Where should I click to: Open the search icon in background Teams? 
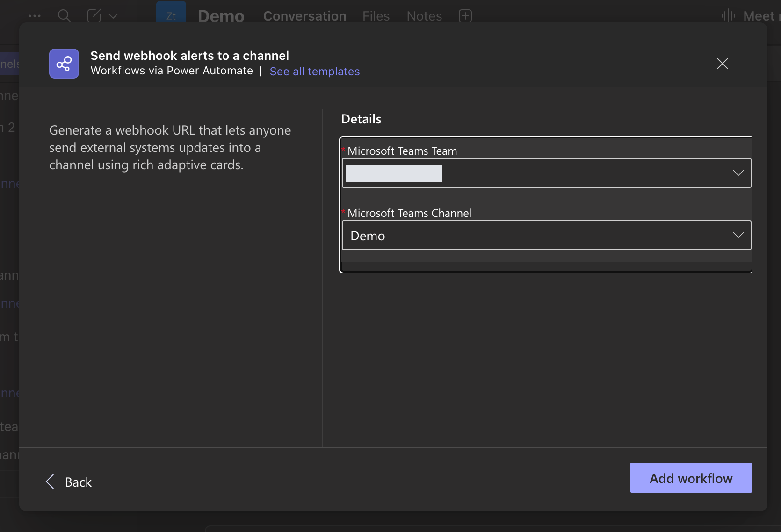64,16
